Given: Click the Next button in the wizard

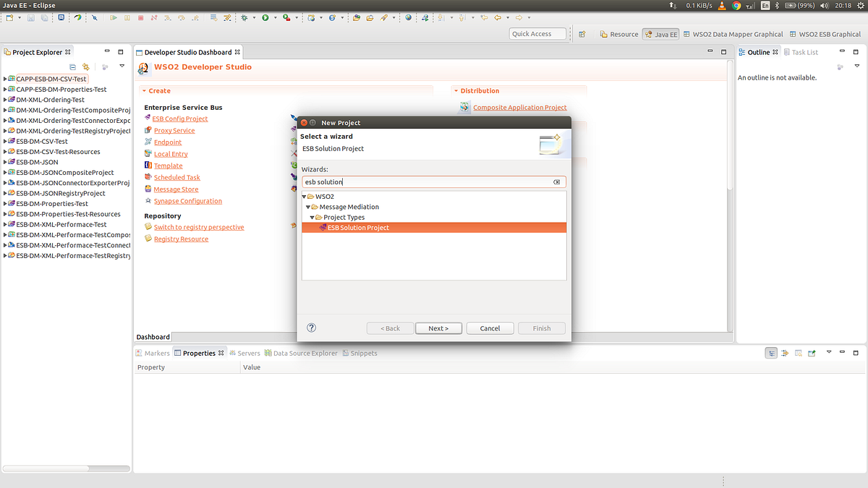Looking at the screenshot, I should [438, 328].
